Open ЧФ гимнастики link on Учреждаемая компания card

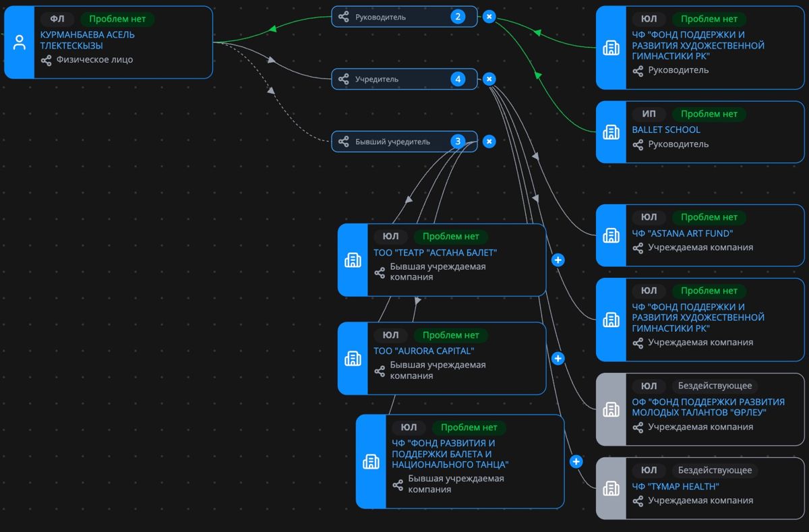(x=698, y=317)
